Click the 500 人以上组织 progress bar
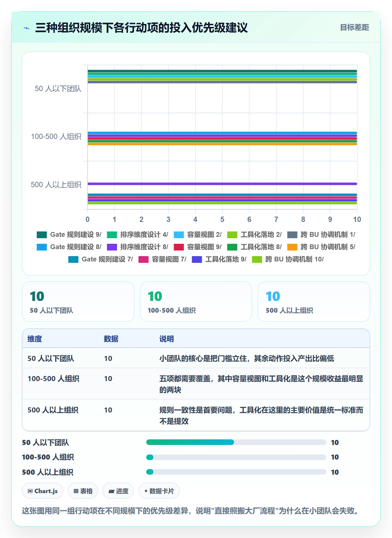Viewport: 392px width, 538px height. (236, 472)
